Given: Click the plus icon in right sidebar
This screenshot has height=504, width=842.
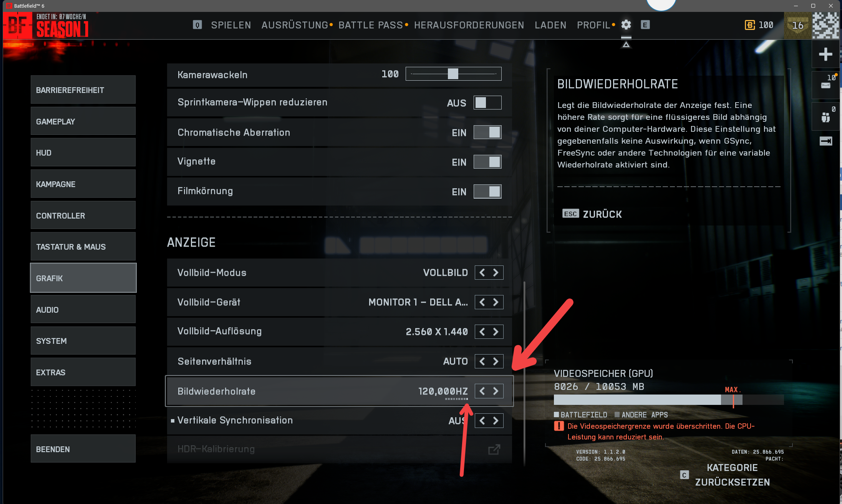Looking at the screenshot, I should pyautogui.click(x=825, y=54).
